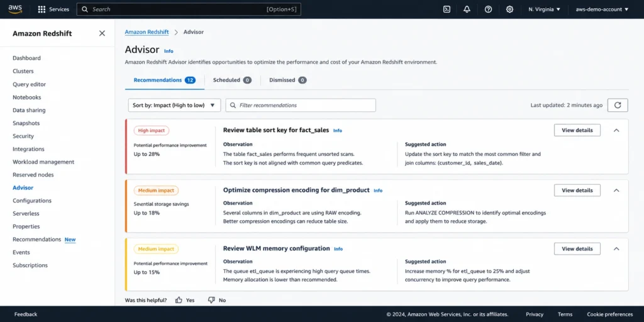Open Cookie preferences in footer
This screenshot has width=644, height=322.
(x=610, y=314)
